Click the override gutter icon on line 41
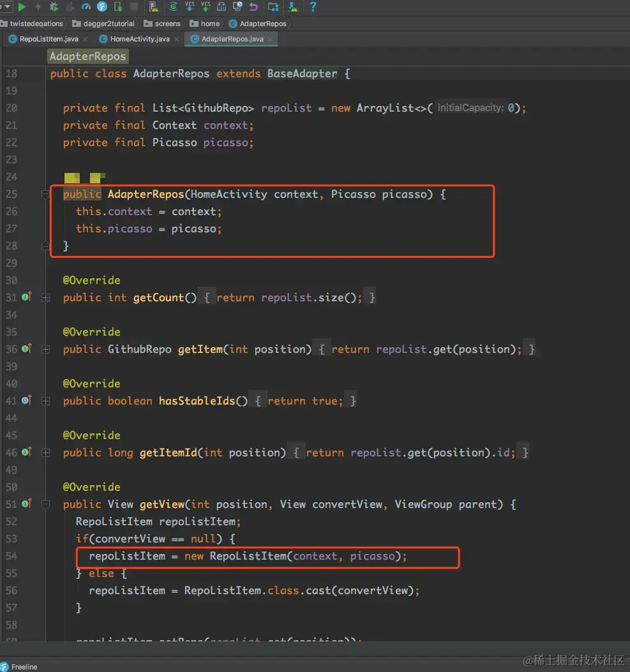 27,400
